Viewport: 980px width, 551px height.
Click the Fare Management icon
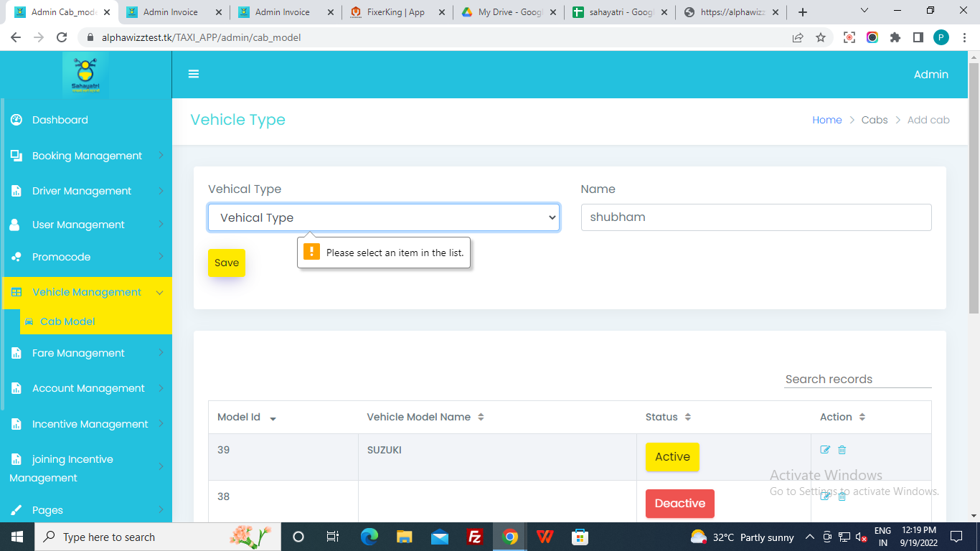(x=16, y=353)
